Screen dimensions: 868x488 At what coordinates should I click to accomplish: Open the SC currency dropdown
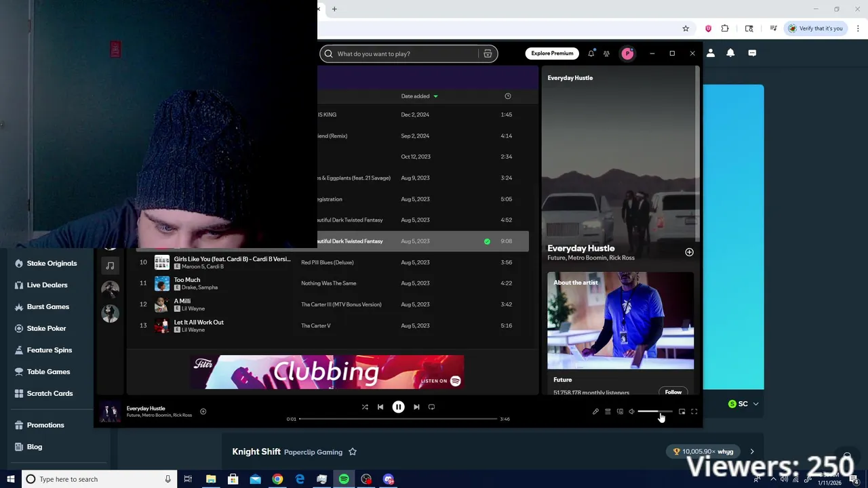coord(743,404)
